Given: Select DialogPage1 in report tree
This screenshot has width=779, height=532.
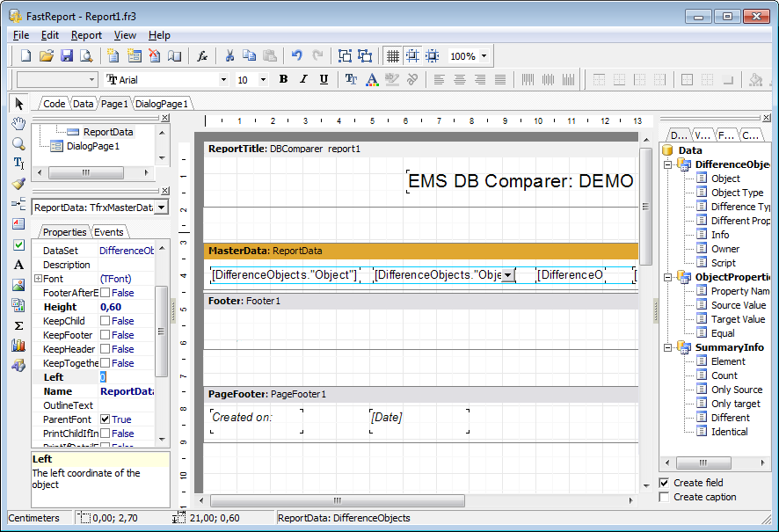Looking at the screenshot, I should click(x=93, y=146).
